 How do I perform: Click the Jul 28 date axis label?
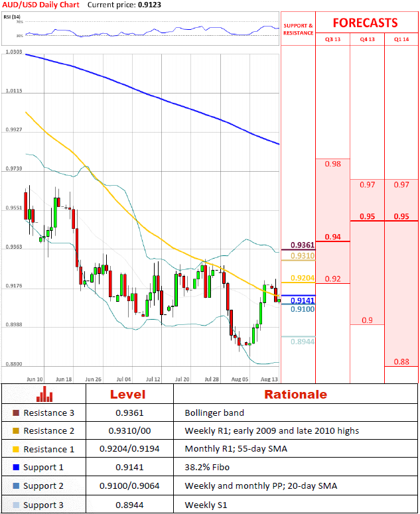(212, 379)
